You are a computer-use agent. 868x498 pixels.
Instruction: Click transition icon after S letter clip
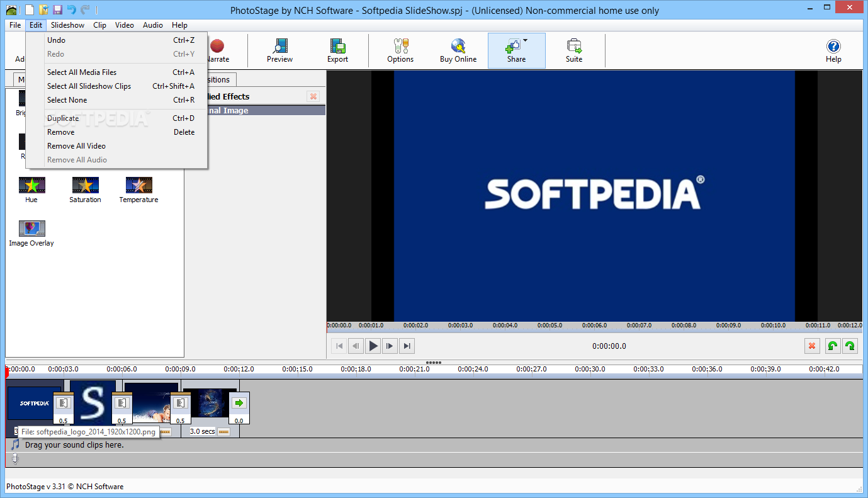121,403
